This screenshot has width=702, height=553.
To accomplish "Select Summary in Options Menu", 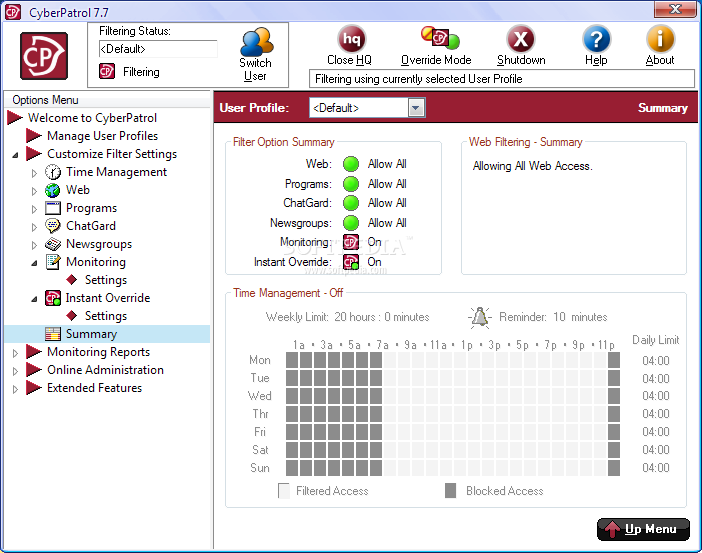I will point(91,334).
